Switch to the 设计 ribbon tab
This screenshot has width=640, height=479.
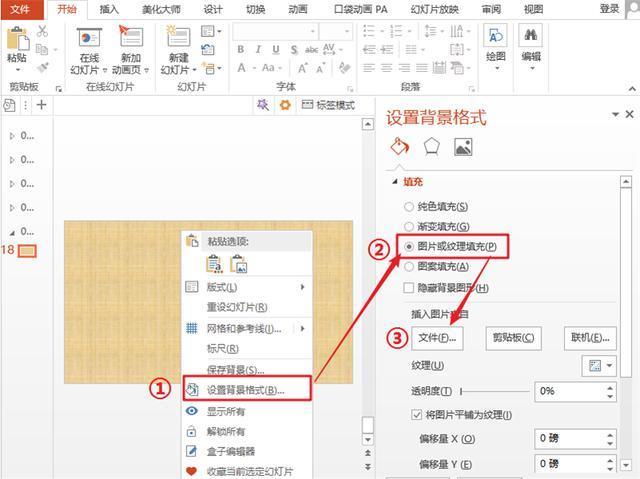(x=213, y=9)
